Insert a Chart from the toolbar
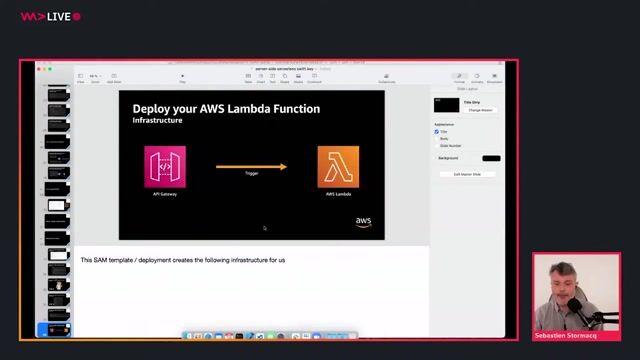640x360 pixels. (261, 78)
